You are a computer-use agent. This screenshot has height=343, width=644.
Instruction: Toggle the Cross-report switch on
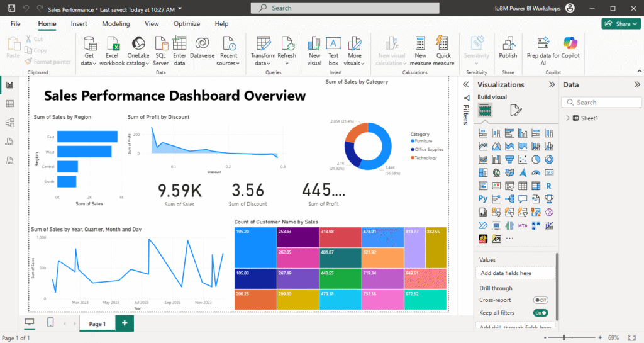(540, 300)
